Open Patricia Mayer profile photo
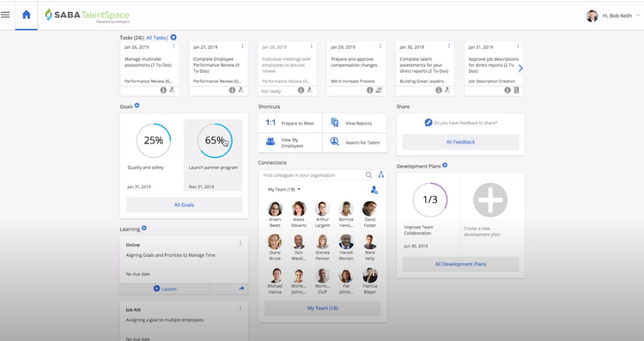Viewport: 644px width, 341px height. pos(369,275)
